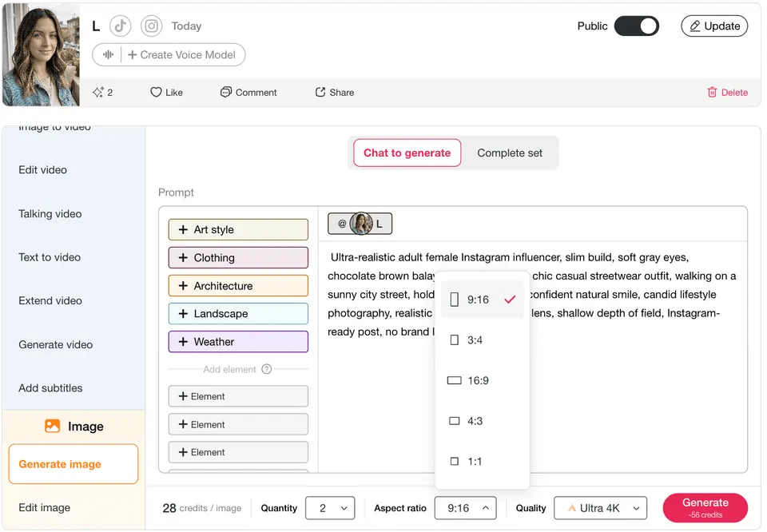Open Add subtitles in the sidebar
This screenshot has width=767, height=532.
pos(50,387)
